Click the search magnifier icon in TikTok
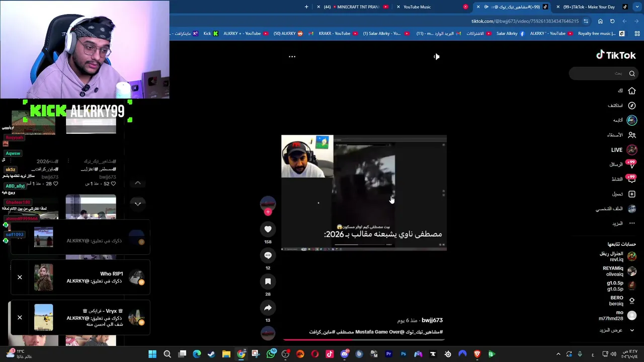 (632, 73)
